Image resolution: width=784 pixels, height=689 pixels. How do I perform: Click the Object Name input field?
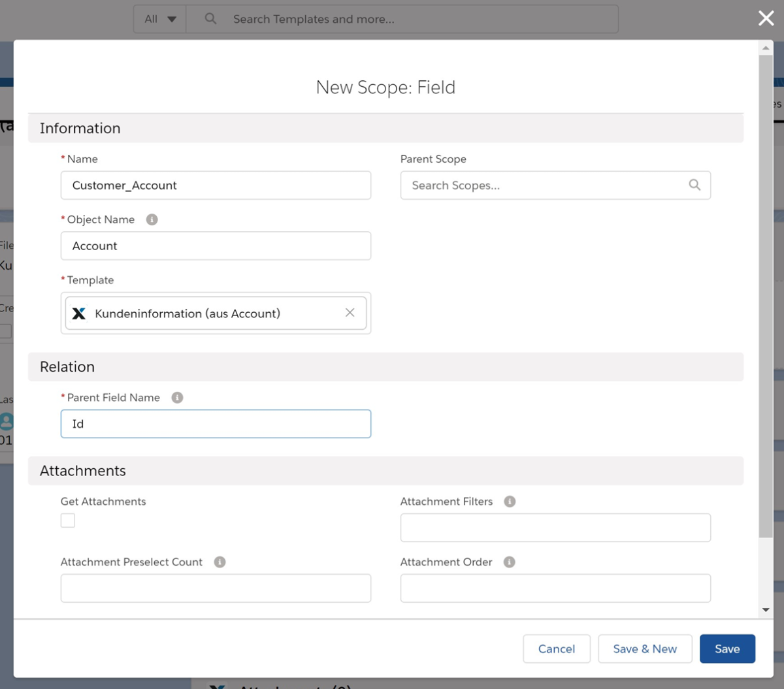[216, 246]
